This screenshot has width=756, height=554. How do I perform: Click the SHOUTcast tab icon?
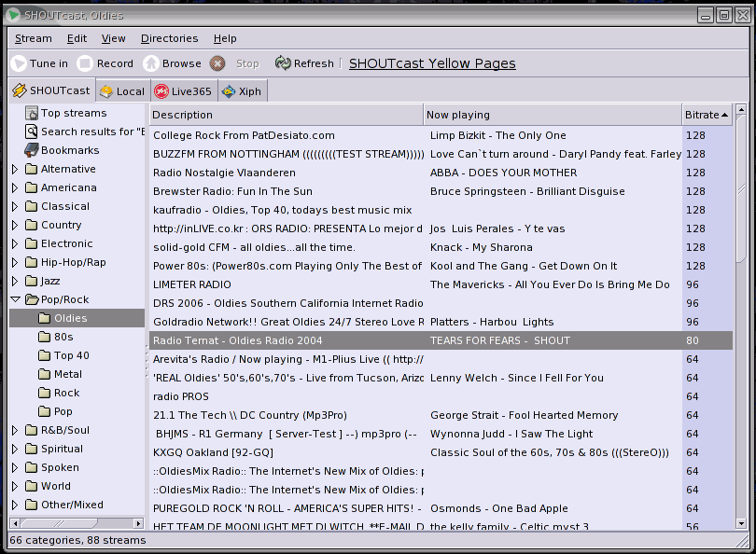pyautogui.click(x=20, y=90)
